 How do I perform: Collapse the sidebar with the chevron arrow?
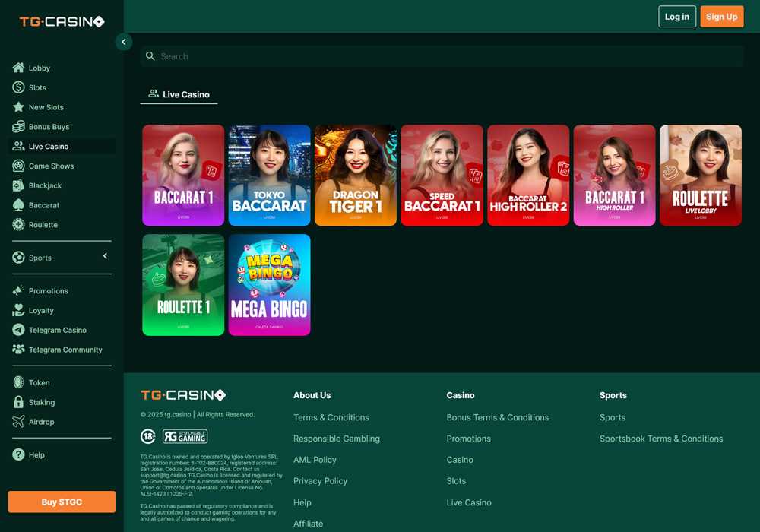tap(124, 42)
